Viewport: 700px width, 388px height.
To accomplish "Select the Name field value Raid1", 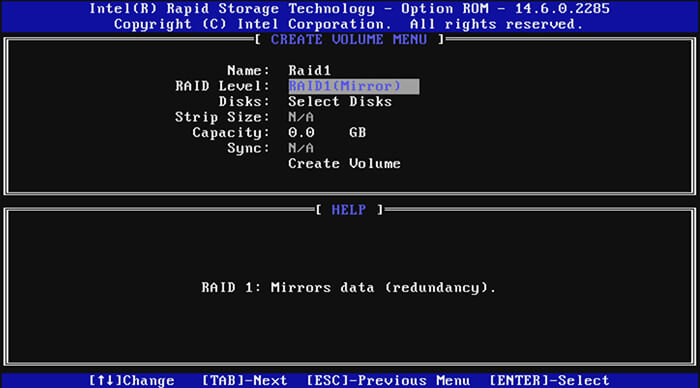I will (x=309, y=71).
